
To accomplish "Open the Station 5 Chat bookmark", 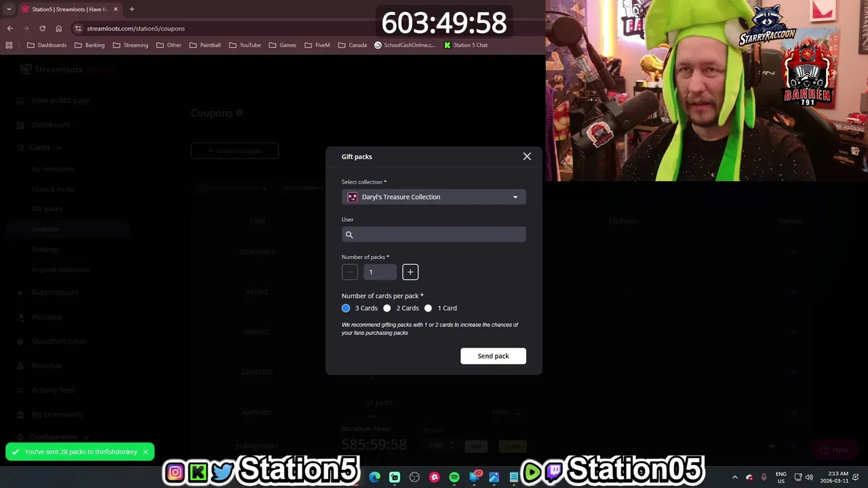I will [466, 45].
